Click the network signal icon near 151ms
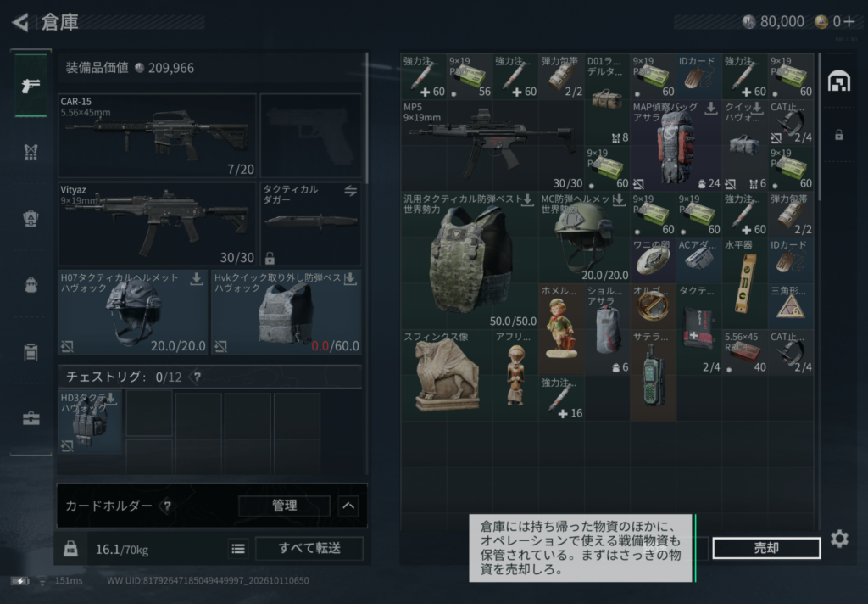 (x=42, y=581)
